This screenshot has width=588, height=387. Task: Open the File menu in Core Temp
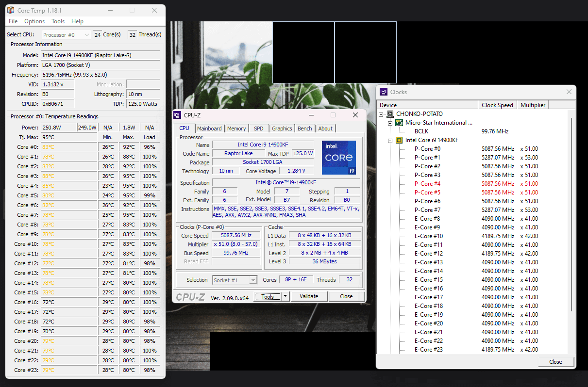(13, 21)
